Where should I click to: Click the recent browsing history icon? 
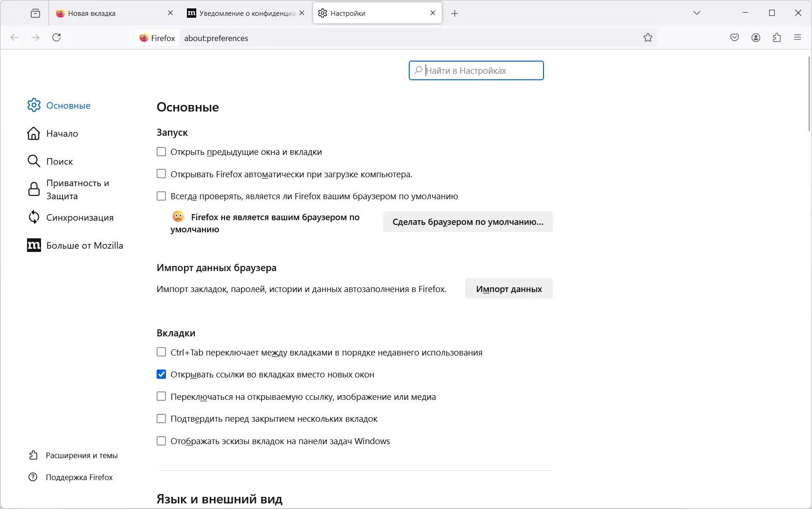tap(35, 14)
